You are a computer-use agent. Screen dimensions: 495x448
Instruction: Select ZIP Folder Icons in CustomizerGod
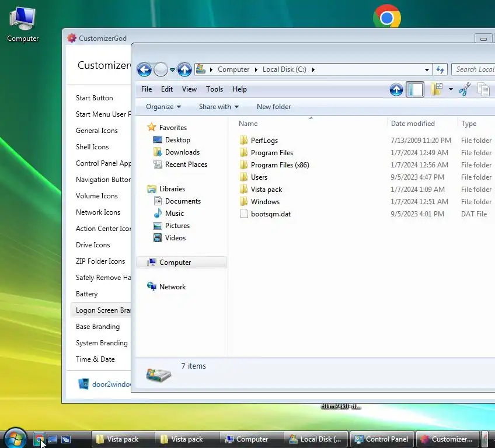point(100,261)
